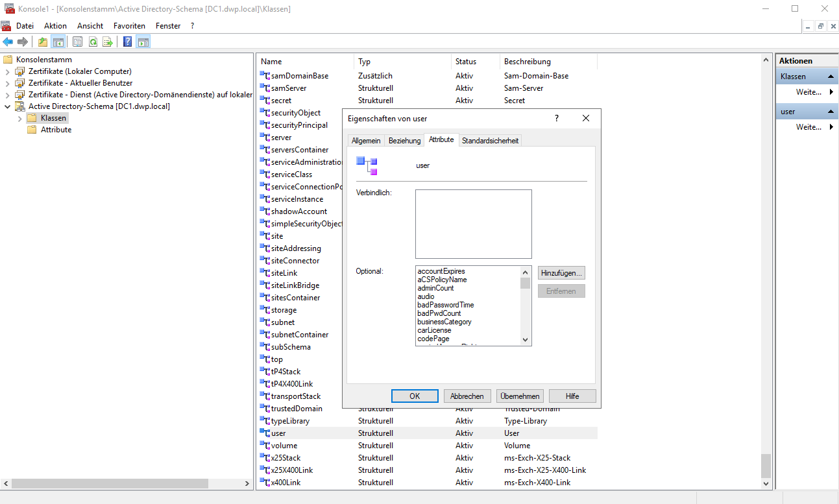The image size is (839, 504).
Task: Toggle the action pane show/hide button
Action: click(x=143, y=42)
